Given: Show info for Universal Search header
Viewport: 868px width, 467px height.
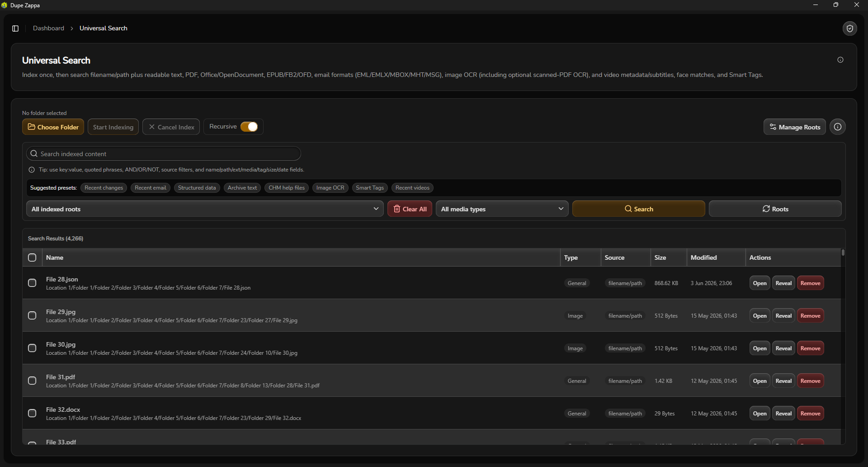Looking at the screenshot, I should point(840,60).
